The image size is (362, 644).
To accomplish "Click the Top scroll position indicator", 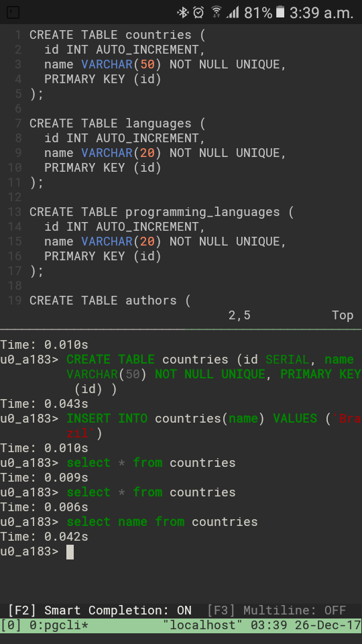I will (x=343, y=315).
